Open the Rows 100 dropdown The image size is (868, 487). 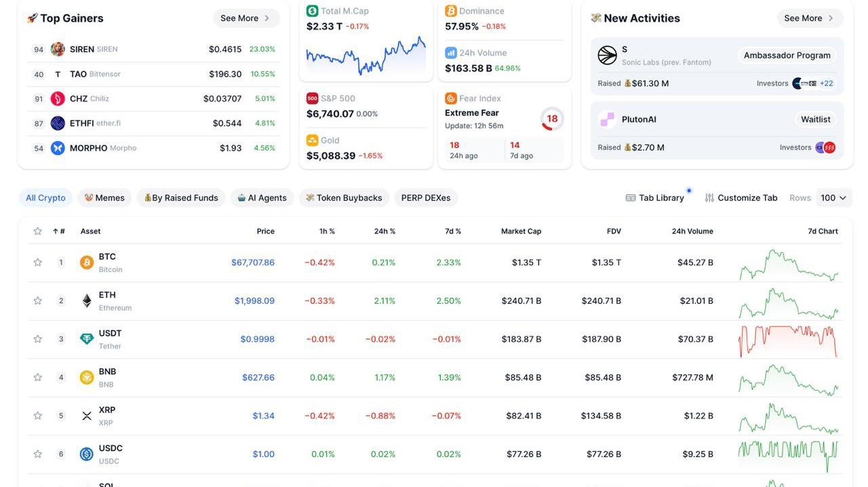[833, 198]
